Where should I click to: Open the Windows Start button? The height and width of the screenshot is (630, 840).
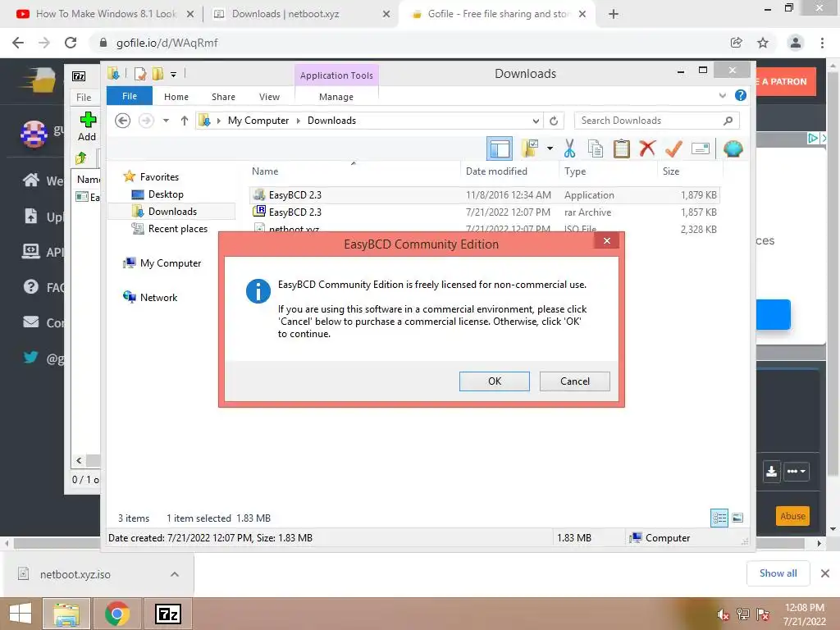21,614
